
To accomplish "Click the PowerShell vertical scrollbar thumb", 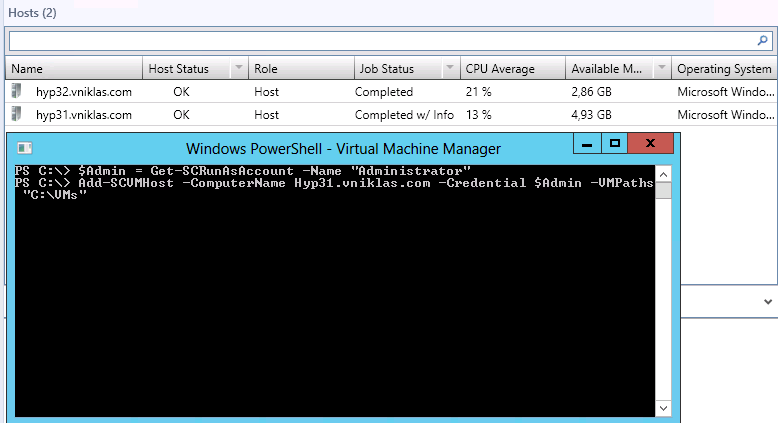I will (663, 190).
